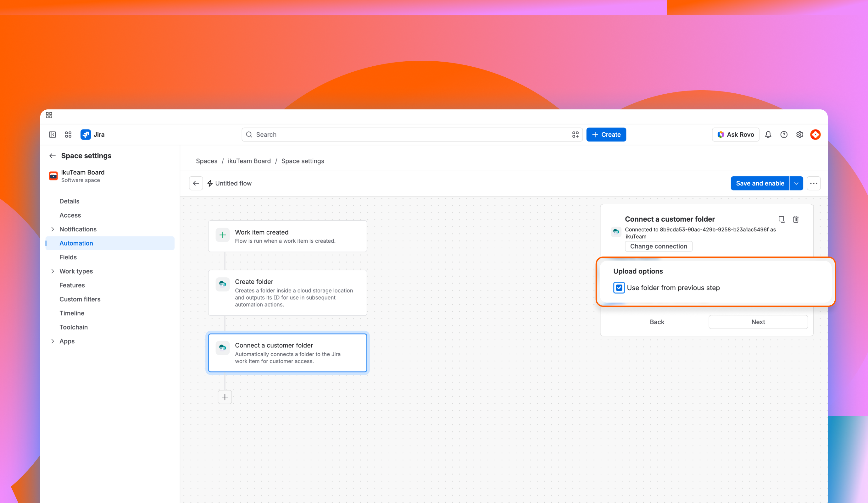868x503 pixels.
Task: Select the Work item created trigger card
Action: [x=288, y=236]
